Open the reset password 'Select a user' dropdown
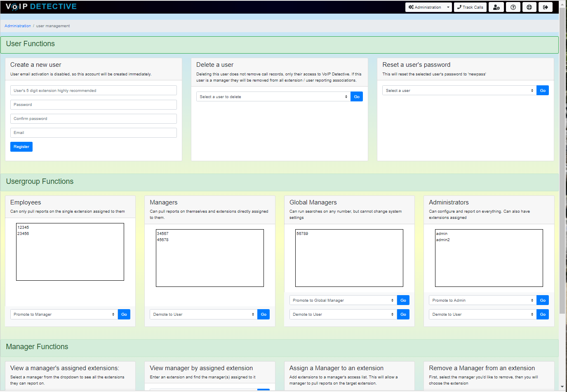The image size is (567, 392). (x=459, y=91)
